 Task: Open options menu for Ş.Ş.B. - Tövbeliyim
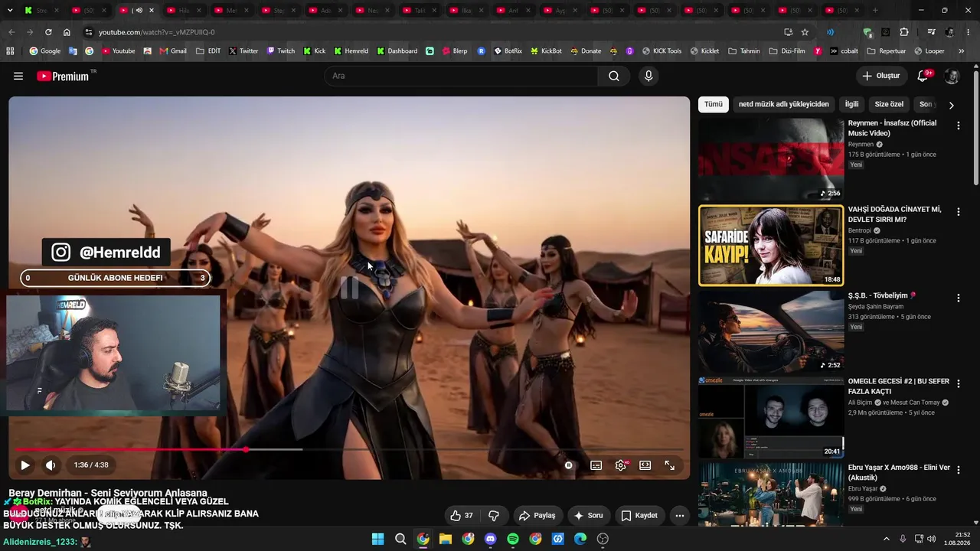click(959, 298)
